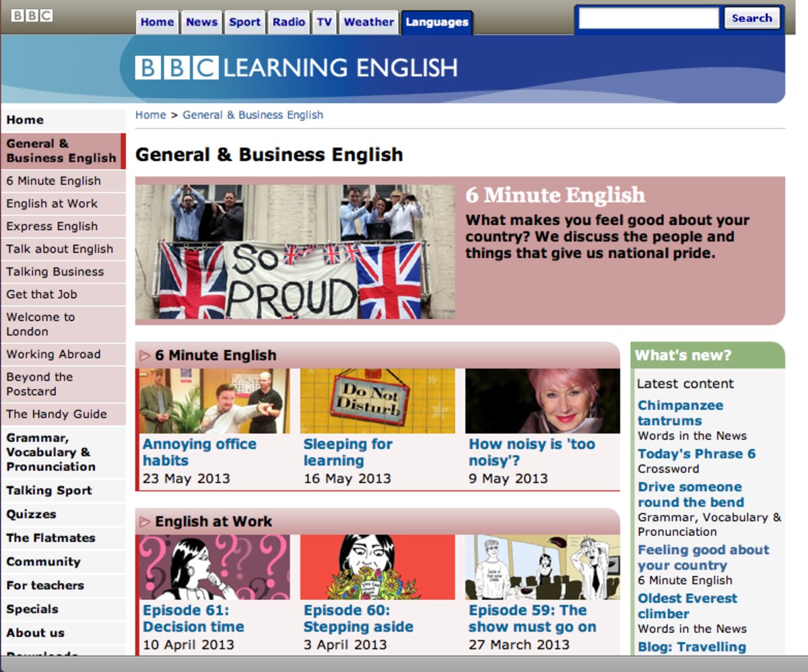Open the Annoying office habits link
808x672 pixels.
click(199, 452)
